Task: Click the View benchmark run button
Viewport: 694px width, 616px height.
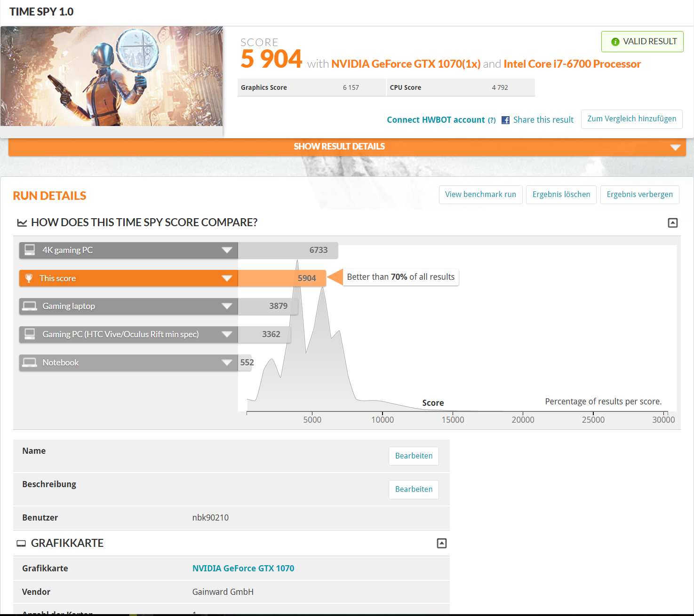Action: (480, 195)
